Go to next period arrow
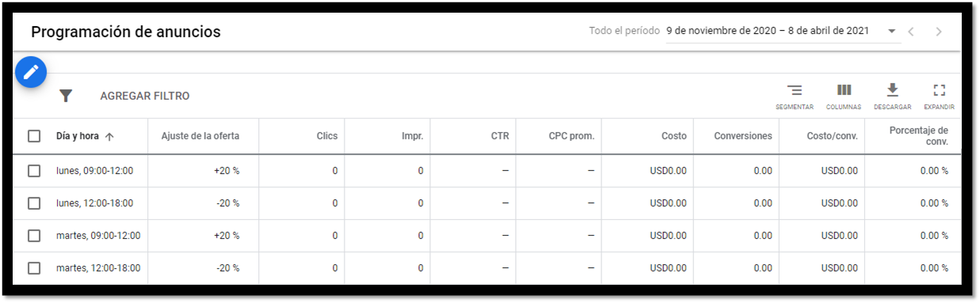980x303 pixels. pos(939,32)
